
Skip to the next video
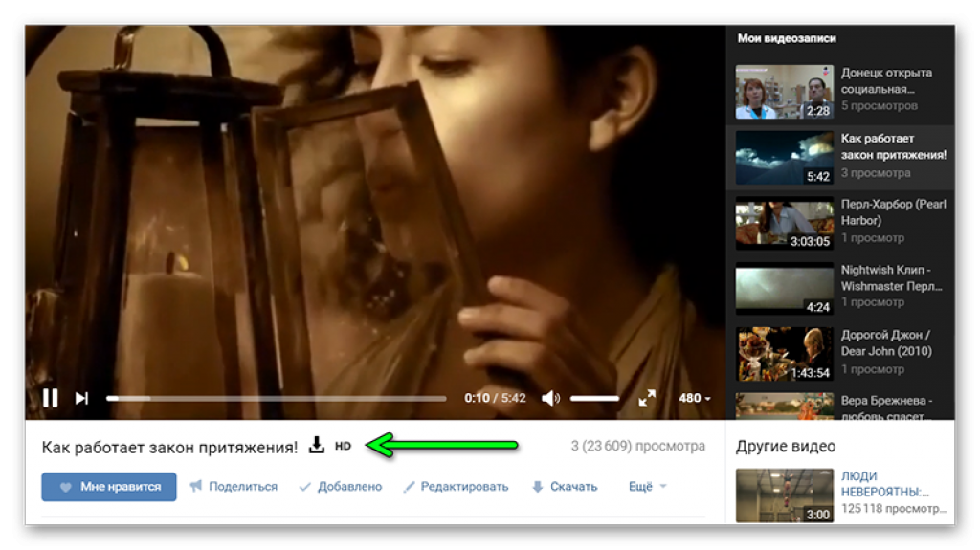[x=82, y=398]
